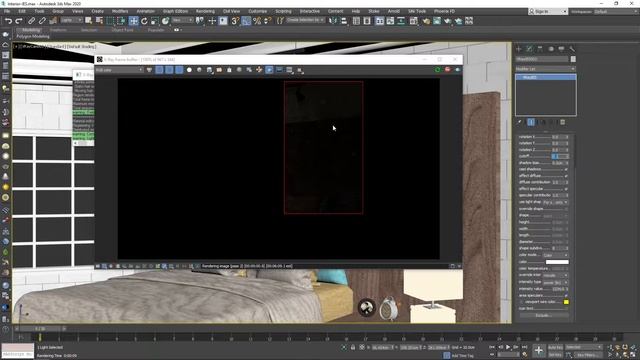Toggle the cast shadows checkbox

point(566,169)
